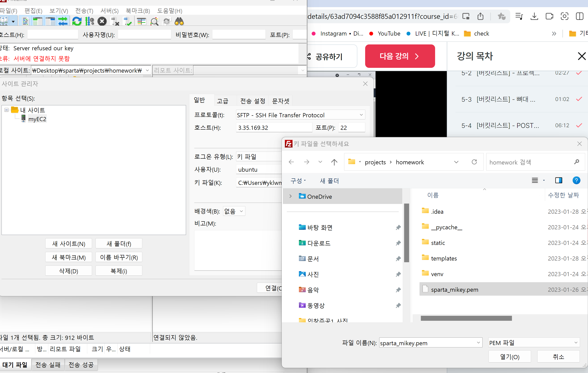Click 새 사이트(N) button
The image size is (588, 373).
69,243
